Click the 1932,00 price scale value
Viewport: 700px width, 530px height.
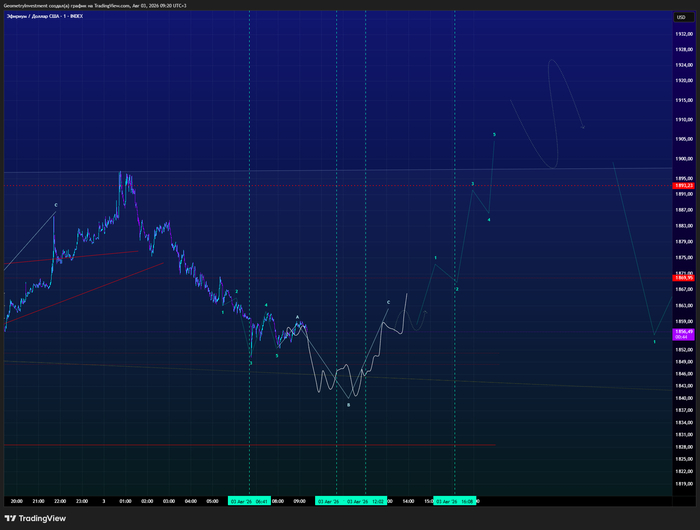pyautogui.click(x=683, y=34)
